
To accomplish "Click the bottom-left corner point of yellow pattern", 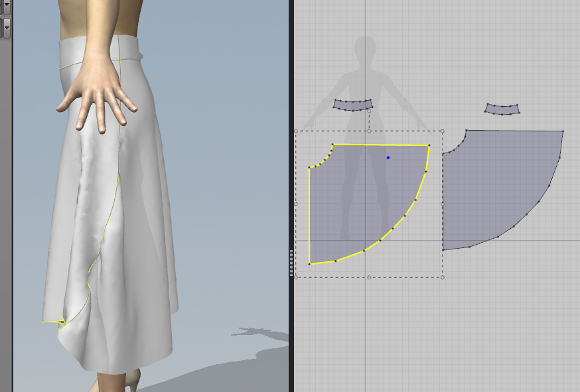I will pos(310,264).
